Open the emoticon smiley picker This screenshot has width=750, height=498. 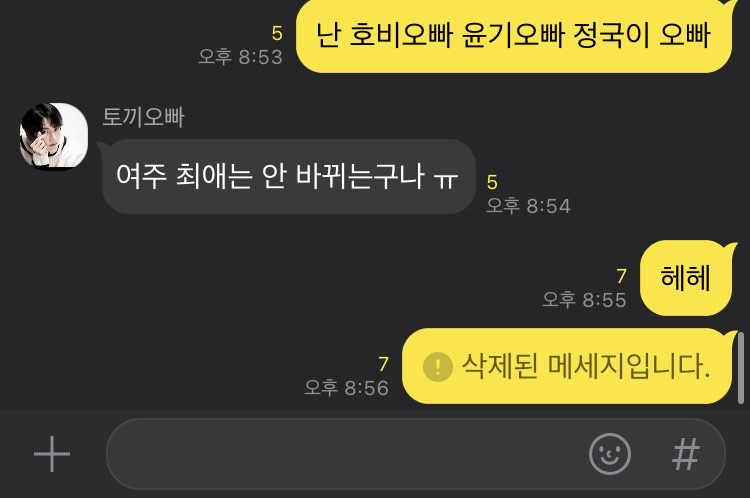pyautogui.click(x=609, y=454)
